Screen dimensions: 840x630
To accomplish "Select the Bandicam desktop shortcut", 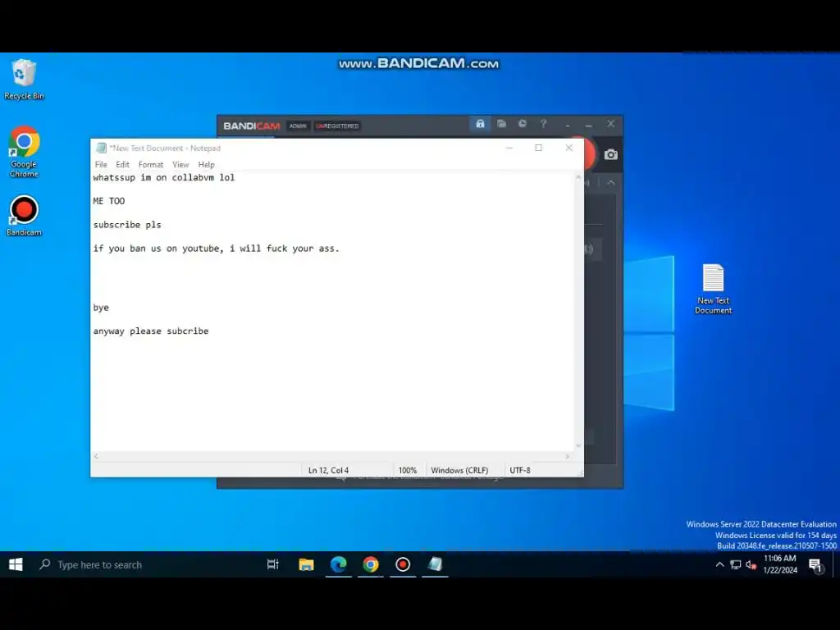I will coord(24,216).
